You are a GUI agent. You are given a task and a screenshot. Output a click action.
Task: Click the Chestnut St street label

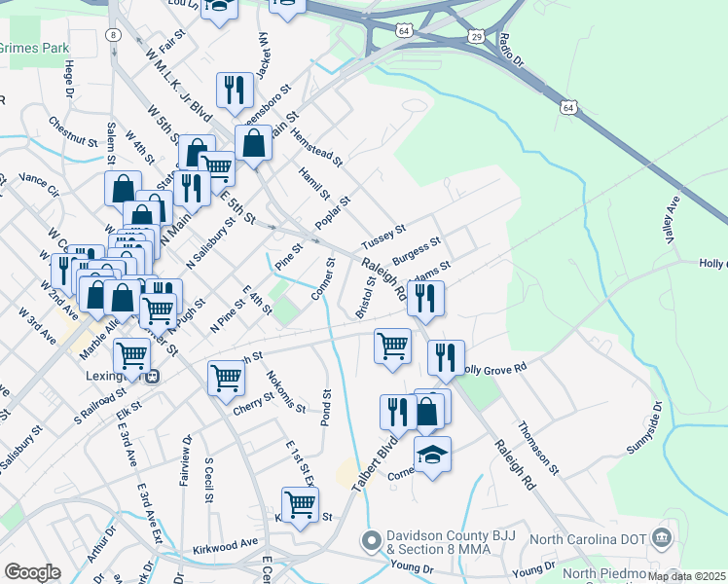pos(73,131)
